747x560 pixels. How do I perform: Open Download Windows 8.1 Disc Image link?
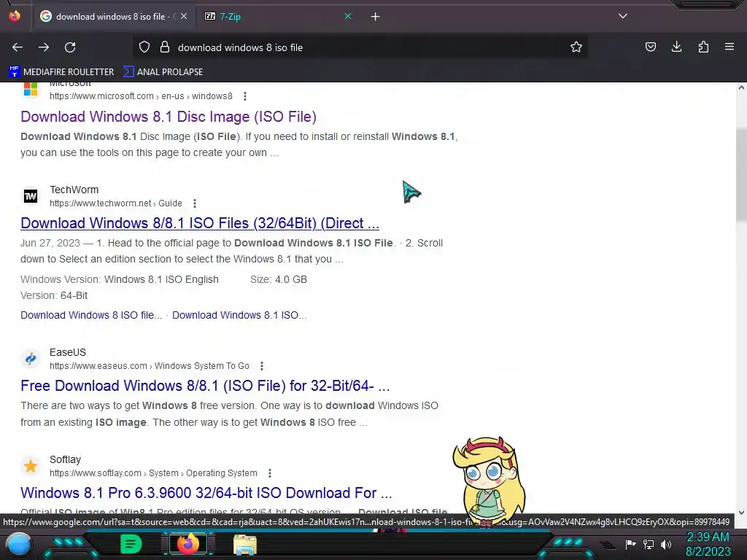pos(169,117)
